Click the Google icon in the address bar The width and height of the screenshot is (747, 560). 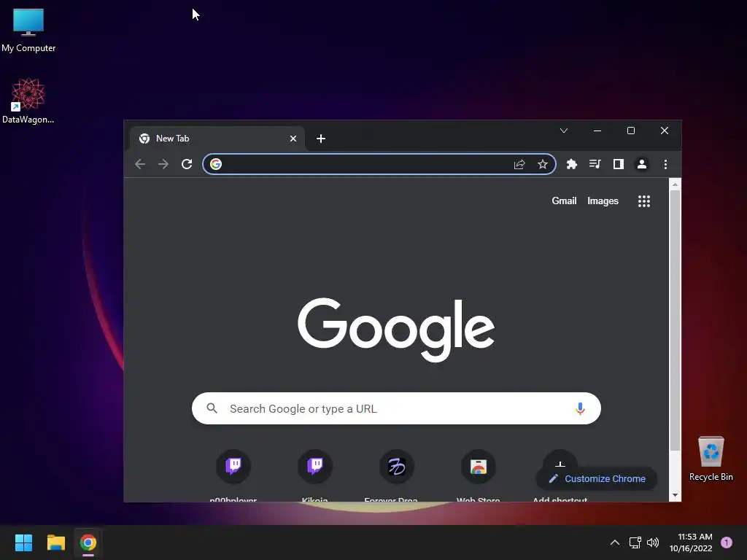[216, 164]
